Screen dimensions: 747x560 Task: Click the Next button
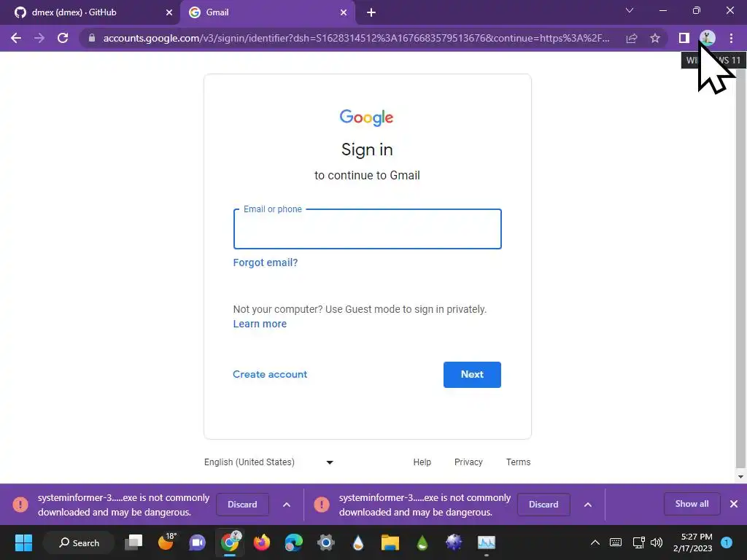pos(472,375)
